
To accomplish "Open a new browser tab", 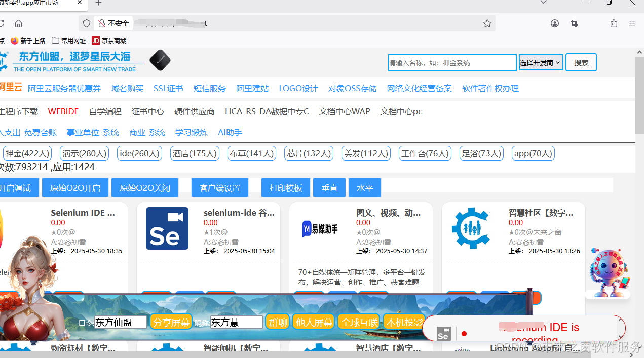I will 99,3.
